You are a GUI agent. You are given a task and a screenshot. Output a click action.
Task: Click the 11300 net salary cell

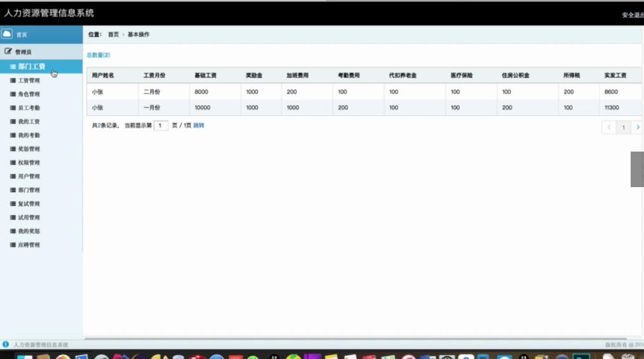[612, 107]
